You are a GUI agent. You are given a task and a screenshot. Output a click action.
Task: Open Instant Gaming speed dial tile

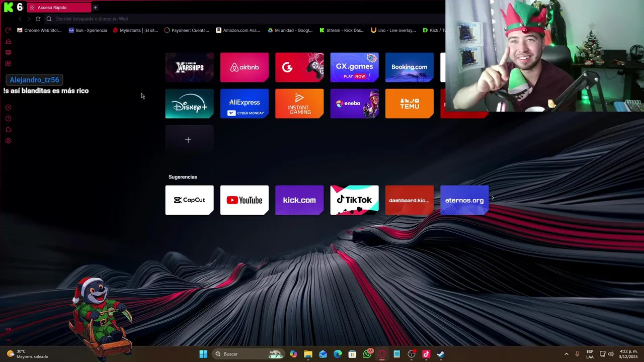[x=299, y=104]
